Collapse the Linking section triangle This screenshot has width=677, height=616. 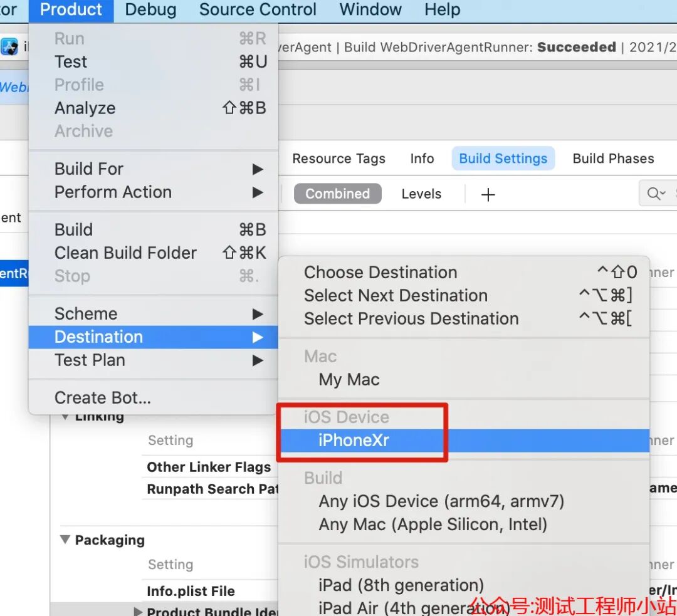pyautogui.click(x=65, y=417)
